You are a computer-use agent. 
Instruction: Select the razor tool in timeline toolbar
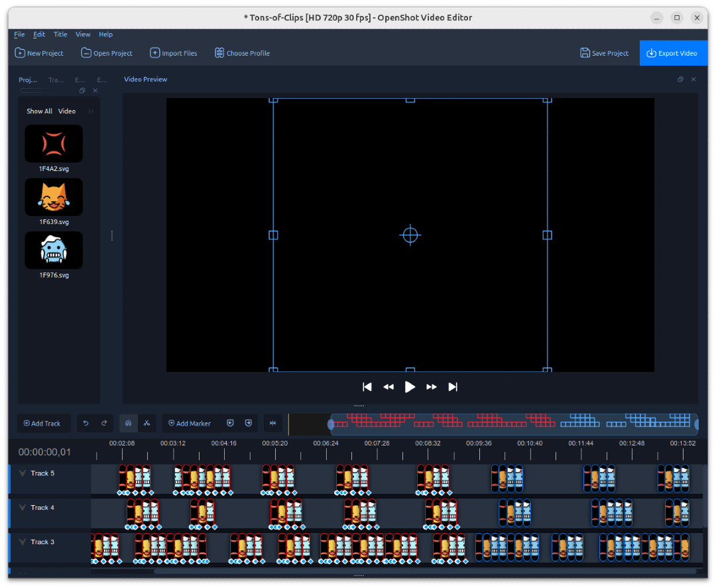tap(147, 423)
